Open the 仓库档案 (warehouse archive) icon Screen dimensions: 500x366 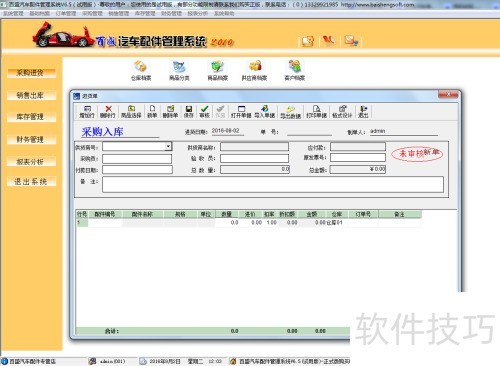tap(141, 71)
